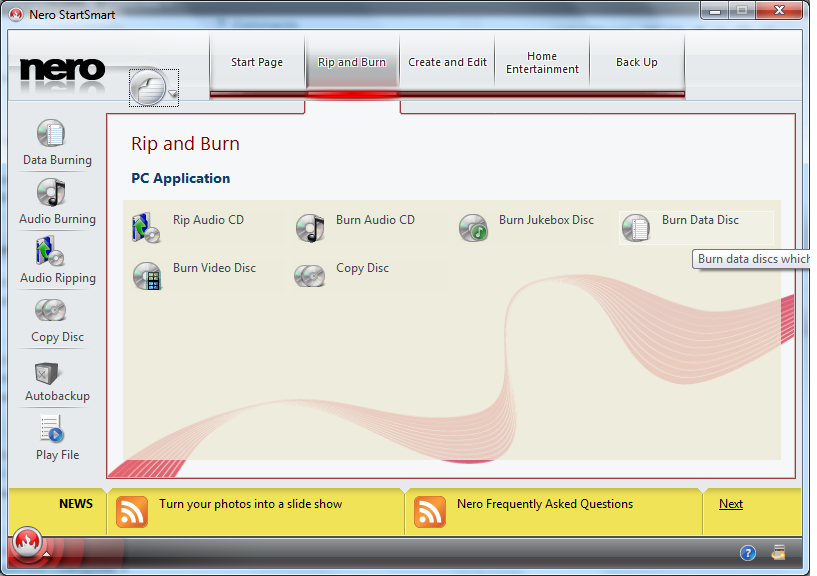Open the round button dropdown near the logo

click(173, 94)
